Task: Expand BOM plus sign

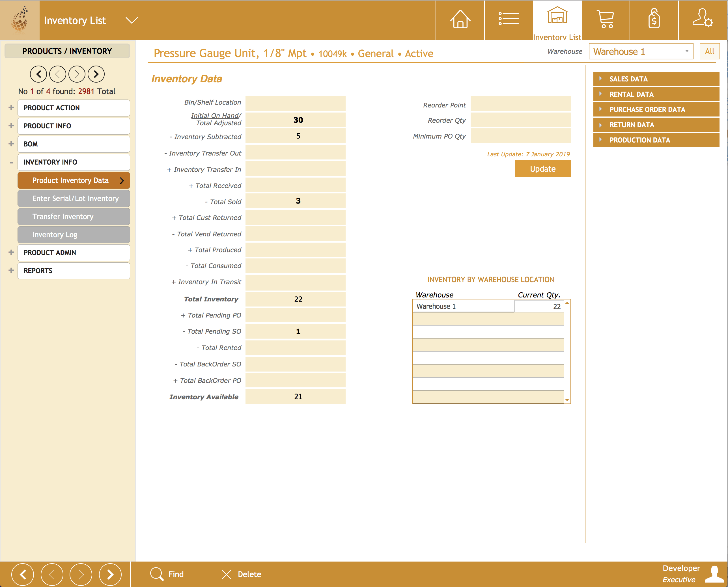Action: point(11,144)
